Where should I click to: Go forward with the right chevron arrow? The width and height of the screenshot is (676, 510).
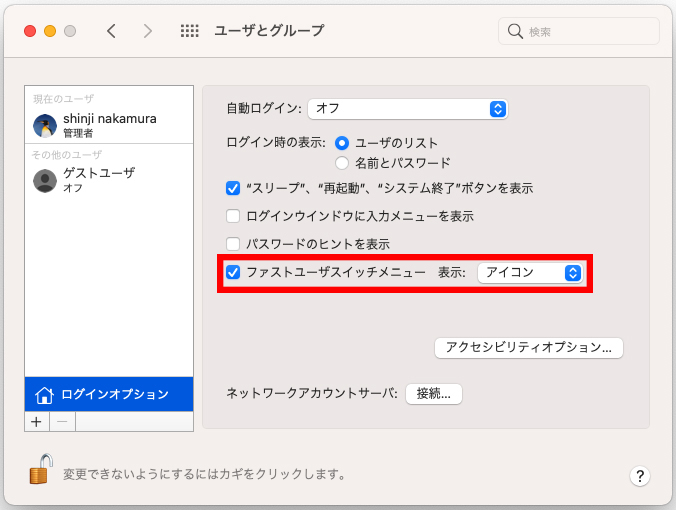(148, 31)
